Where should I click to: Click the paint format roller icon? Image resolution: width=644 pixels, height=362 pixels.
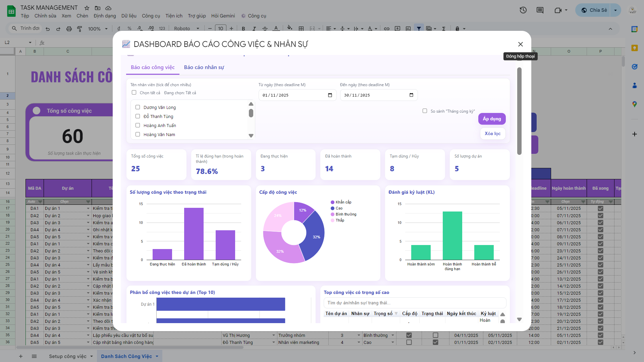click(x=79, y=29)
